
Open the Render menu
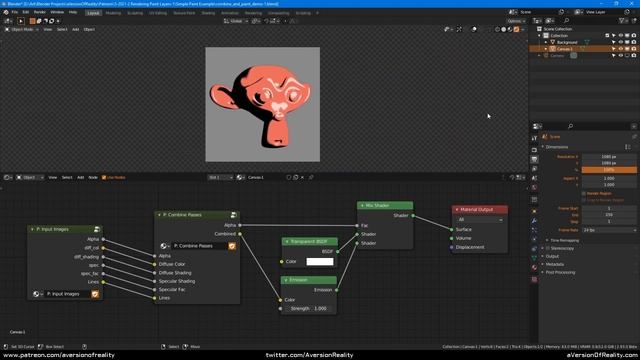coord(40,12)
